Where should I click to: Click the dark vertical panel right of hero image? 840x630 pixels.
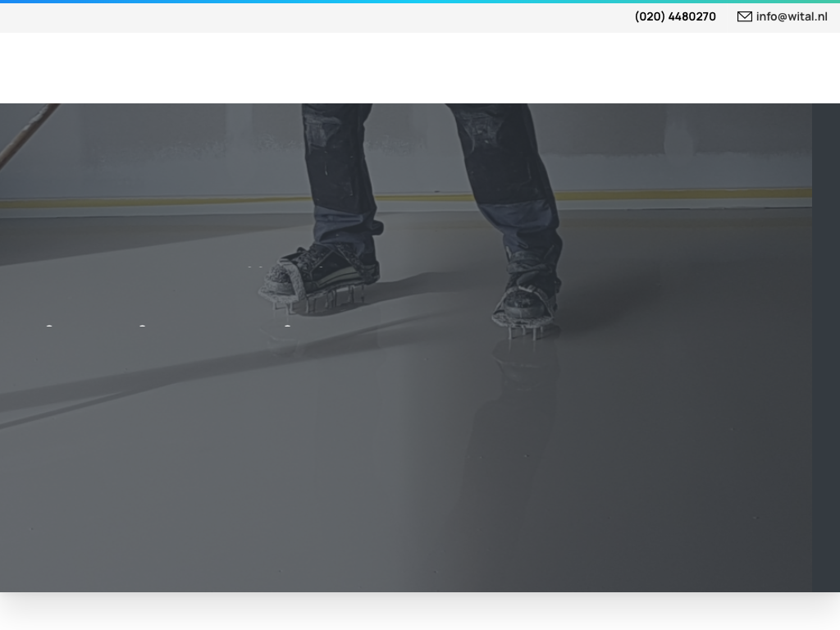tap(826, 345)
